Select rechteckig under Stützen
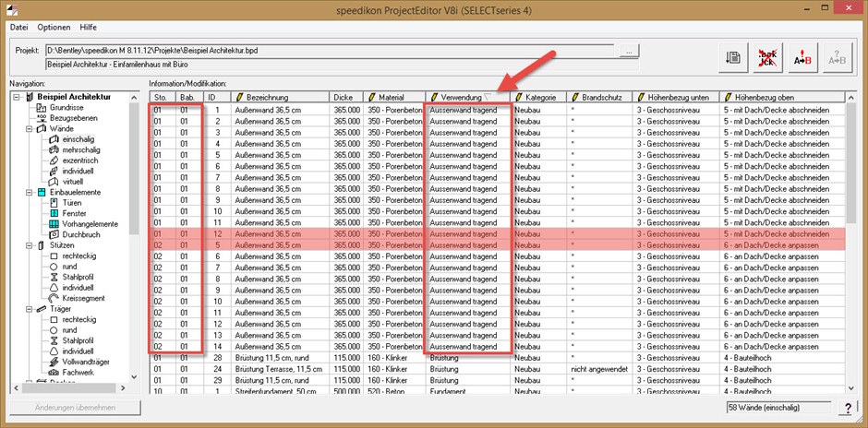 pos(79,256)
